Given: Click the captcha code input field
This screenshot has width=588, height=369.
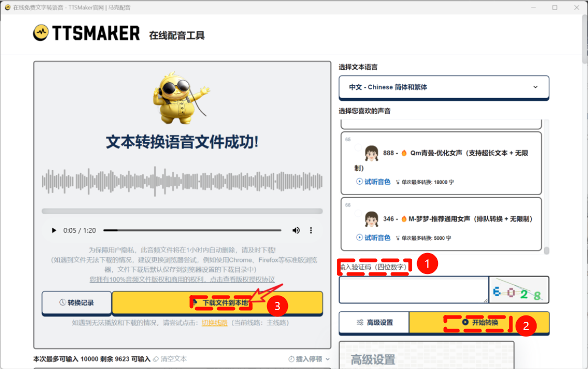Looking at the screenshot, I should coord(414,290).
